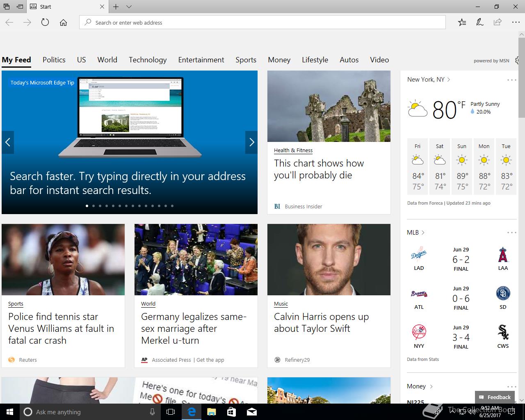Open Venus Williams car crash article
The image size is (525, 420).
(x=61, y=329)
